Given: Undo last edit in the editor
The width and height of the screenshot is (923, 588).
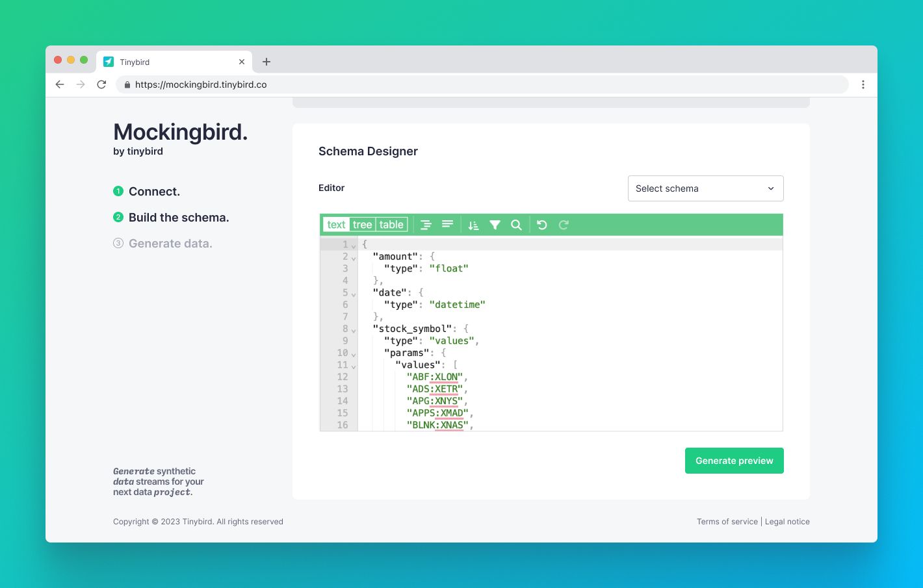Looking at the screenshot, I should click(542, 225).
